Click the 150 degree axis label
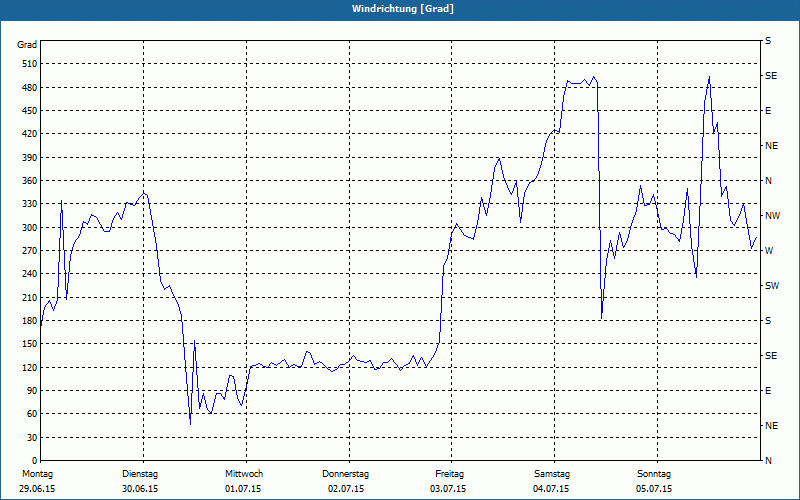 tap(30, 344)
